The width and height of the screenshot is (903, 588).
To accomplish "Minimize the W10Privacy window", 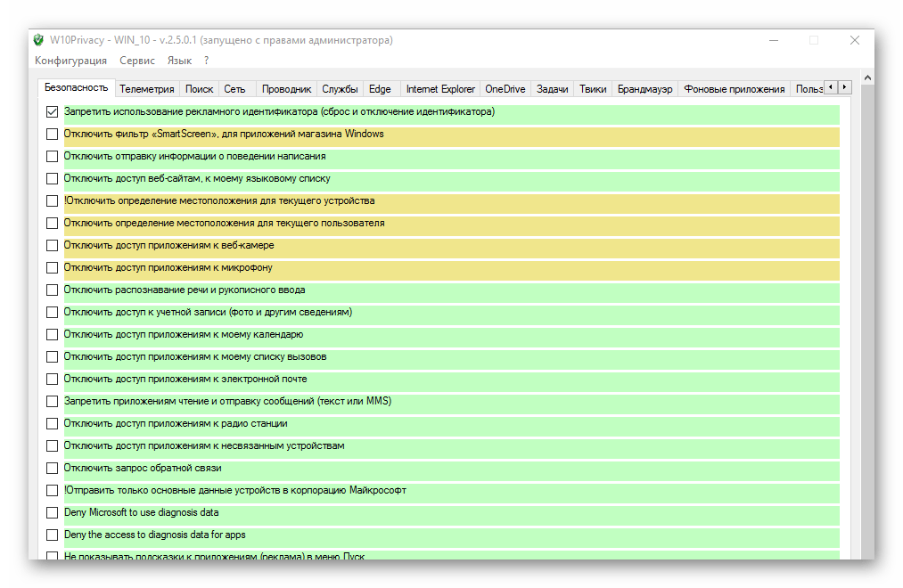I will [774, 40].
